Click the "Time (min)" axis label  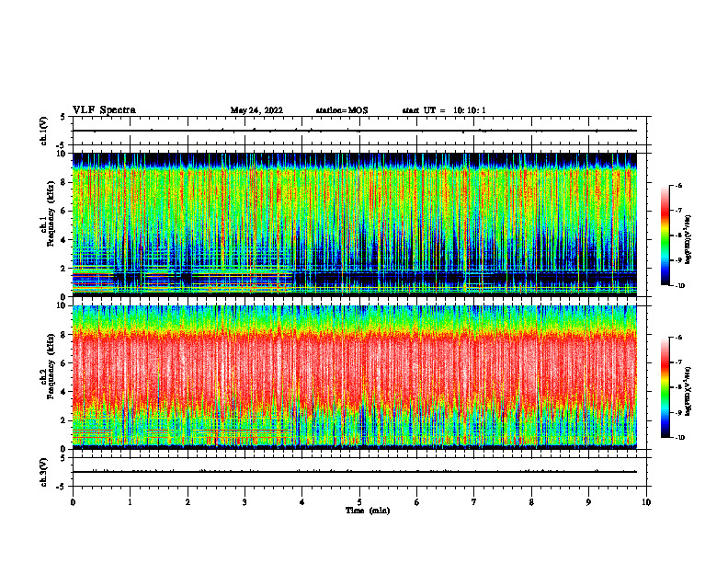(x=368, y=511)
